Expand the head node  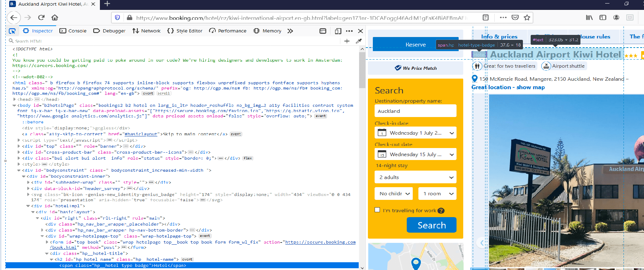[14, 99]
